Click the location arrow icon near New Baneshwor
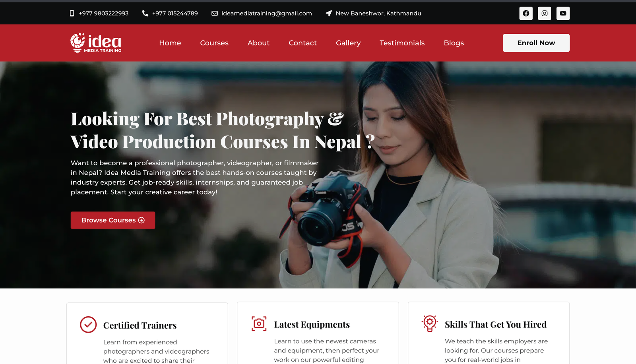The width and height of the screenshot is (636, 364). [x=328, y=13]
